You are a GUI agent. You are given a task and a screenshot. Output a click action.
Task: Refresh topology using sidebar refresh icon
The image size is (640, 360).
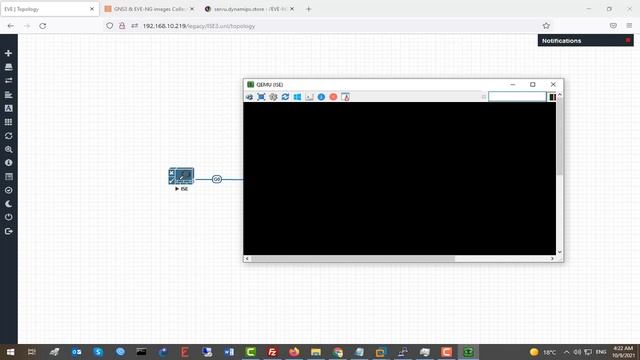(8, 136)
